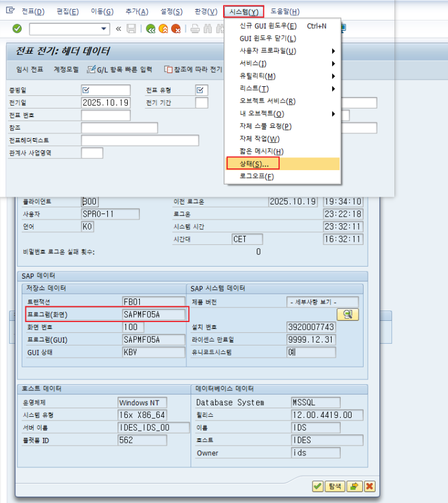Click the green Enter checkmark in toolbar
Image resolution: width=448 pixels, height=503 pixels.
point(17,29)
